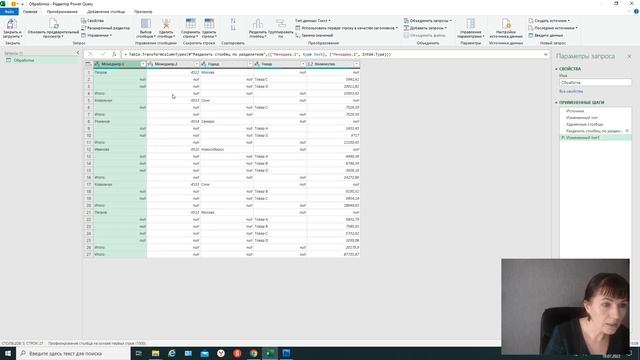Click Manage Parameters (Управление параметрами) icon

(x=471, y=24)
